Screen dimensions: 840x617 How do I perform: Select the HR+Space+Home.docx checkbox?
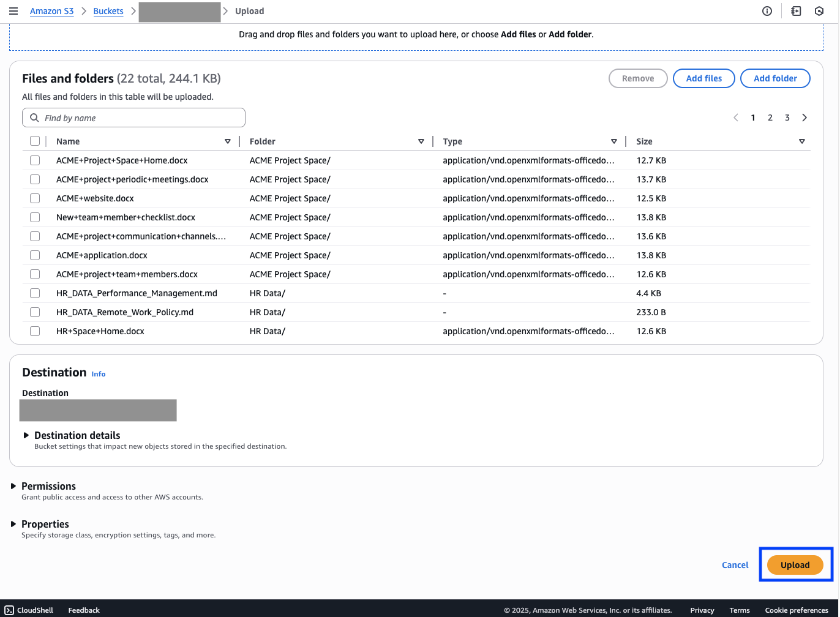(x=35, y=331)
